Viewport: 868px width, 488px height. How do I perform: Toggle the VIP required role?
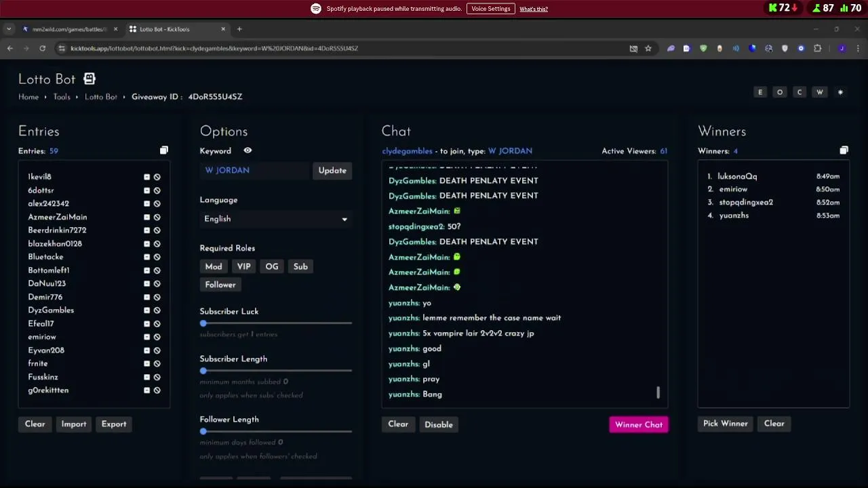pyautogui.click(x=244, y=266)
